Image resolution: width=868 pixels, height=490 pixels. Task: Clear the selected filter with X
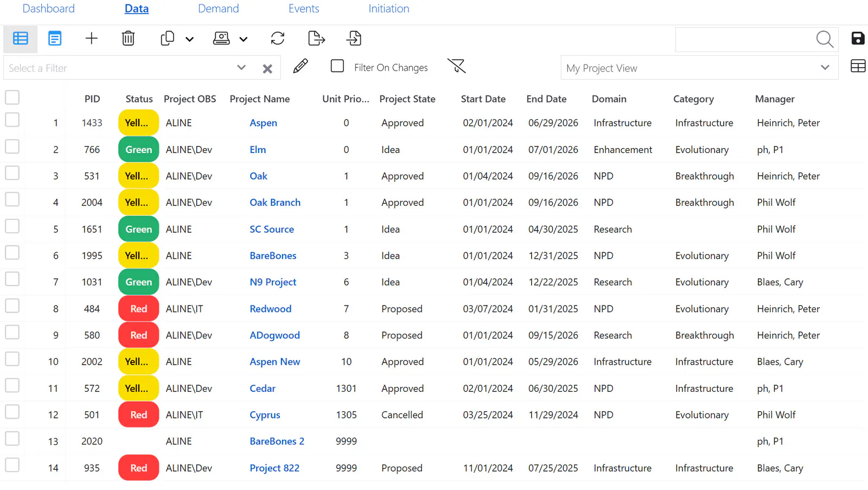click(267, 69)
